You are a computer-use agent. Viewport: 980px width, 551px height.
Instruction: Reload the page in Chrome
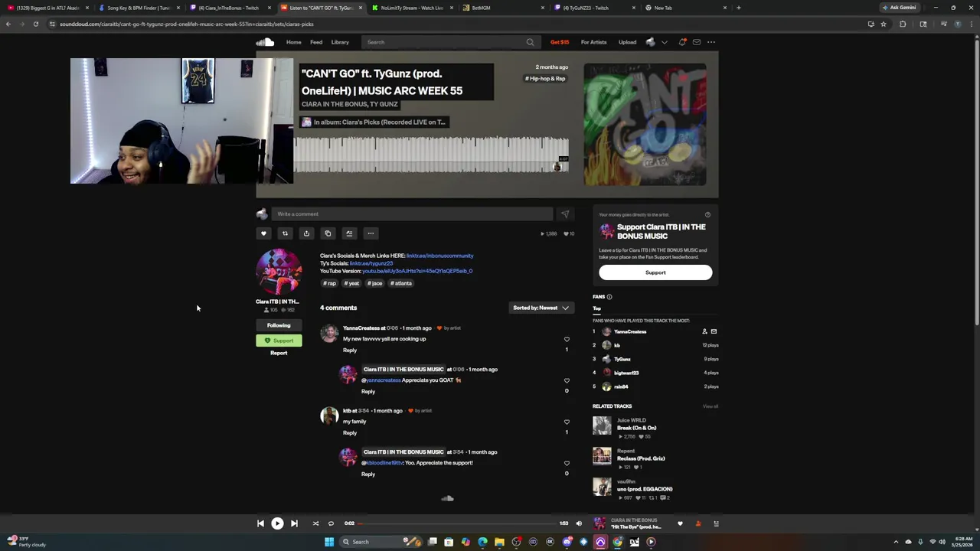(x=35, y=24)
